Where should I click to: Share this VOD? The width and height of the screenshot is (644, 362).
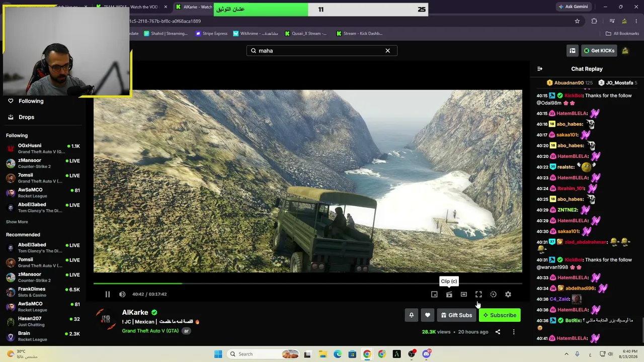(x=498, y=332)
